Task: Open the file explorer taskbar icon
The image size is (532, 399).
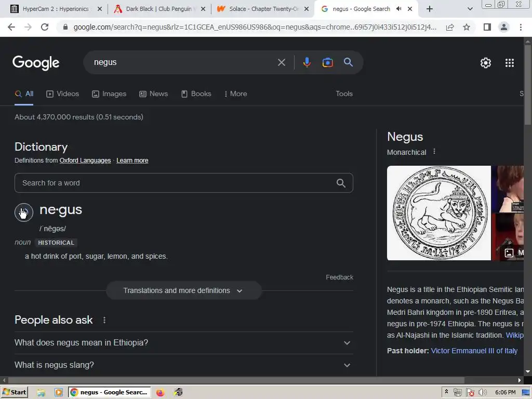Action: pos(41,393)
